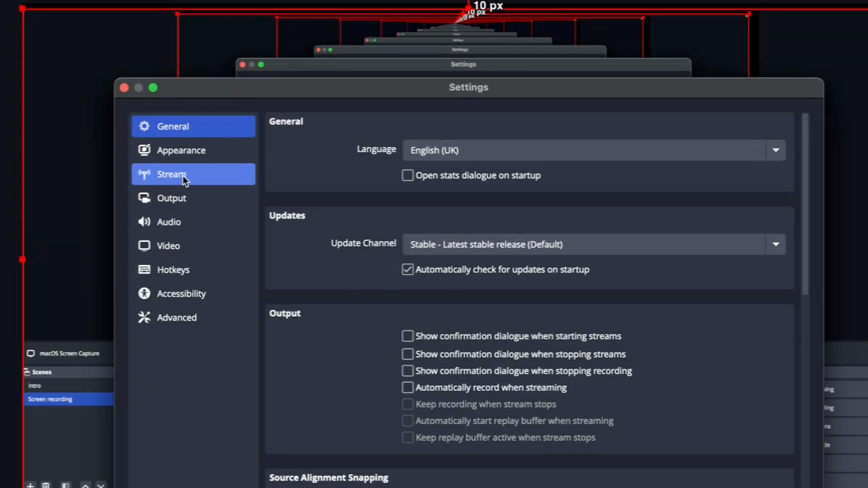The height and width of the screenshot is (488, 868).
Task: Open the Appearance settings section
Action: 181,151
